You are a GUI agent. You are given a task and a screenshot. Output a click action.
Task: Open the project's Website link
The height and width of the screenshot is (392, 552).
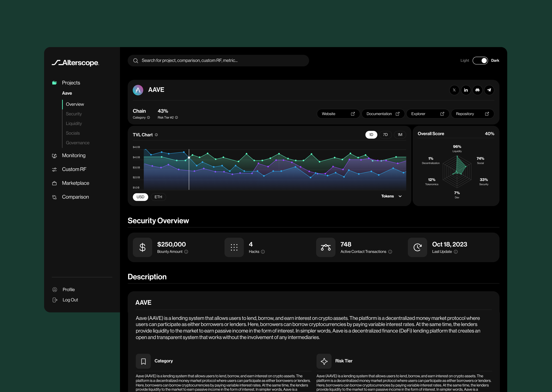tap(338, 114)
